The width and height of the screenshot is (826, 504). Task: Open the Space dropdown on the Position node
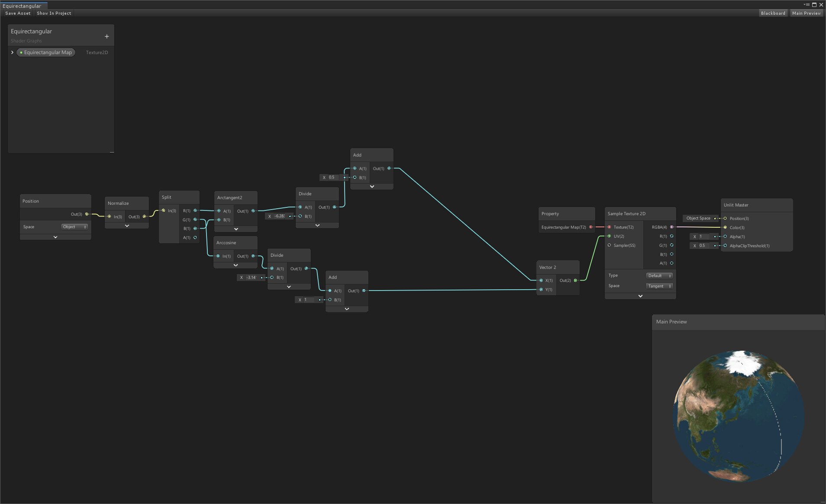click(74, 226)
